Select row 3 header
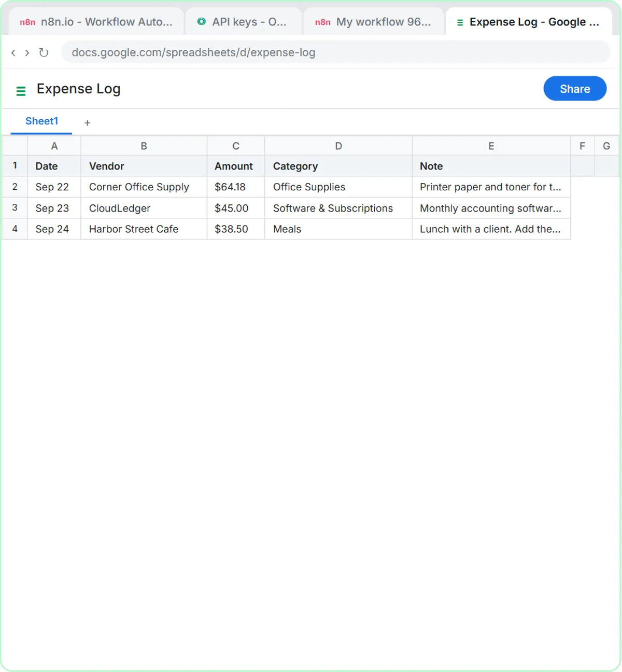Screen dimensions: 622x672 (x=15, y=208)
